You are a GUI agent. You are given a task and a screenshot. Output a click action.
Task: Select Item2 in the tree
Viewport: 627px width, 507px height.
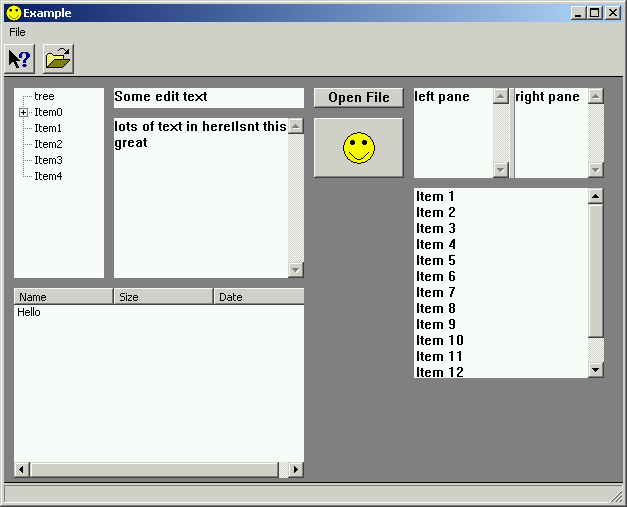[x=48, y=144]
